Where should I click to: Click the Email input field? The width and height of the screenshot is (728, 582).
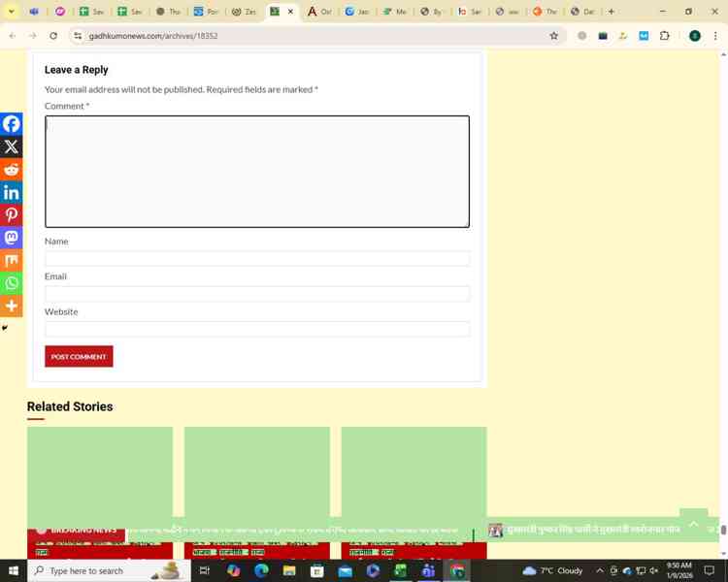(x=256, y=294)
